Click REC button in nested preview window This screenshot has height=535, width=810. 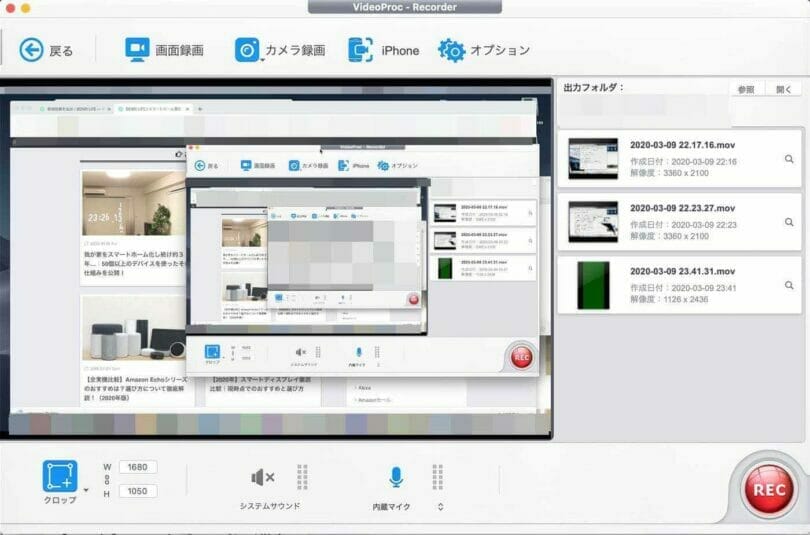pyautogui.click(x=521, y=357)
